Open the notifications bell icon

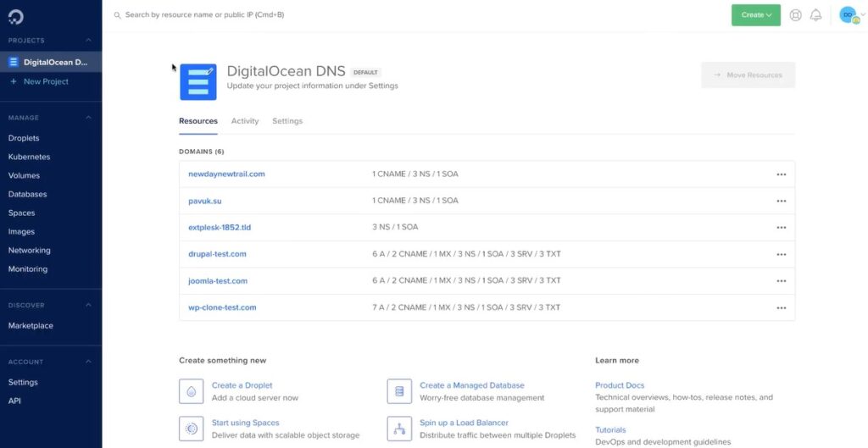tap(816, 15)
